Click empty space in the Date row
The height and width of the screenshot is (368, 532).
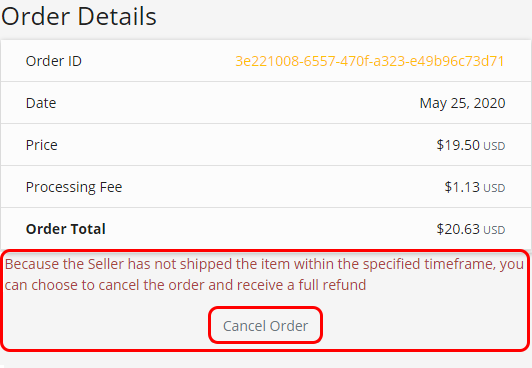pyautogui.click(x=238, y=103)
